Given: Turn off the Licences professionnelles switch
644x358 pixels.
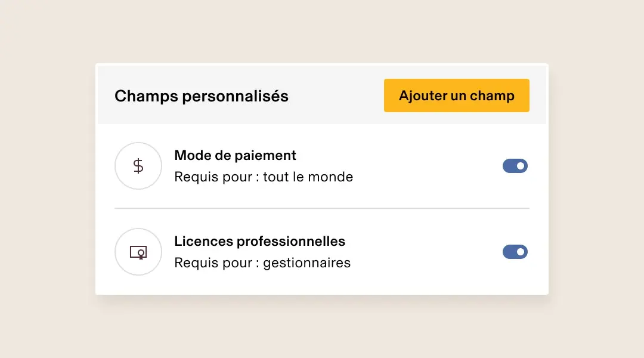Looking at the screenshot, I should [x=515, y=252].
